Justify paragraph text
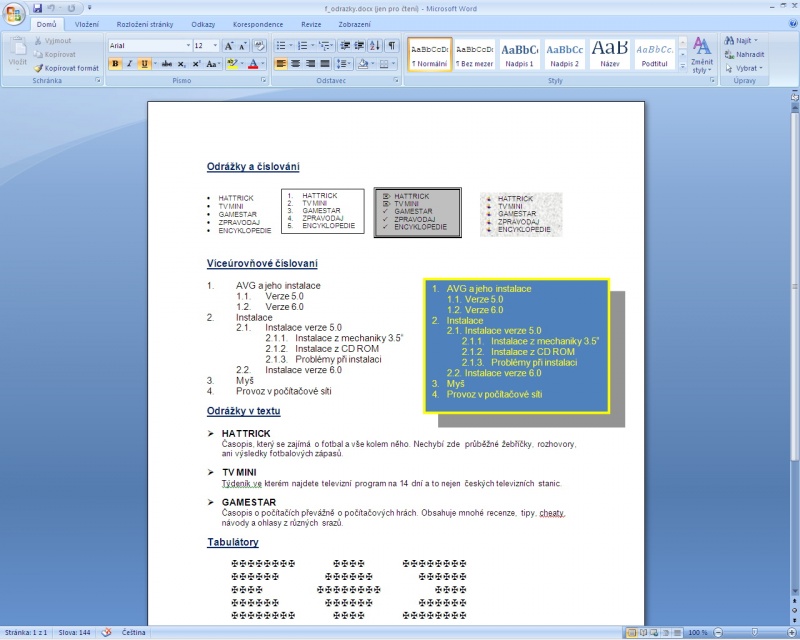800x640 pixels. tap(325, 64)
